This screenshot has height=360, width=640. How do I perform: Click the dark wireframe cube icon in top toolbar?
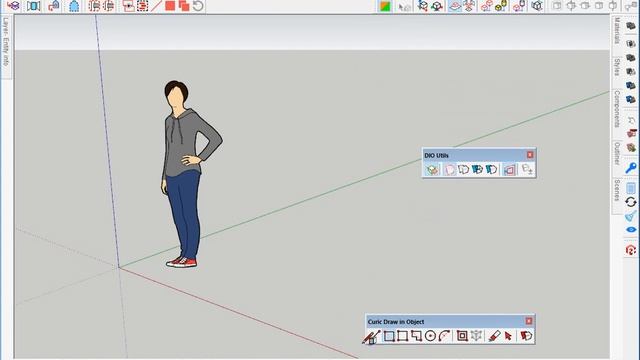click(537, 6)
